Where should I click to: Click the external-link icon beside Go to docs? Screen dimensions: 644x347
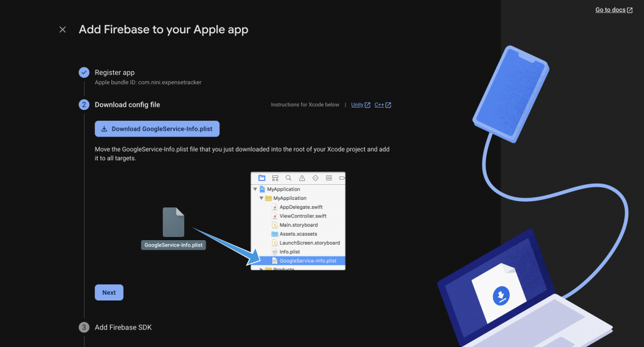pos(630,10)
